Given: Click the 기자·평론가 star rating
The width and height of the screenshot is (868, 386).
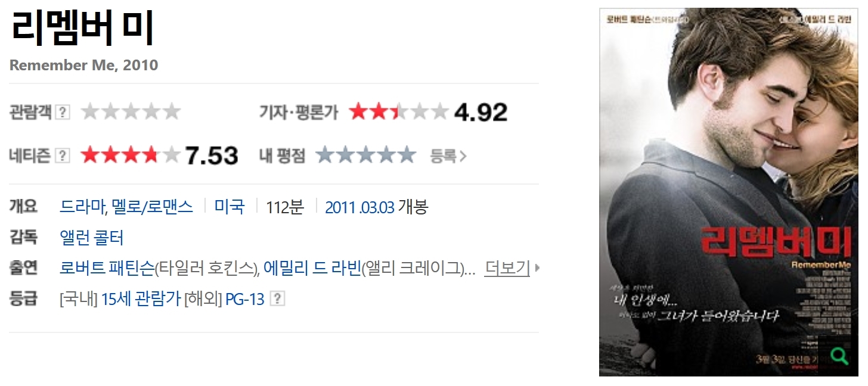Looking at the screenshot, I should click(x=399, y=111).
